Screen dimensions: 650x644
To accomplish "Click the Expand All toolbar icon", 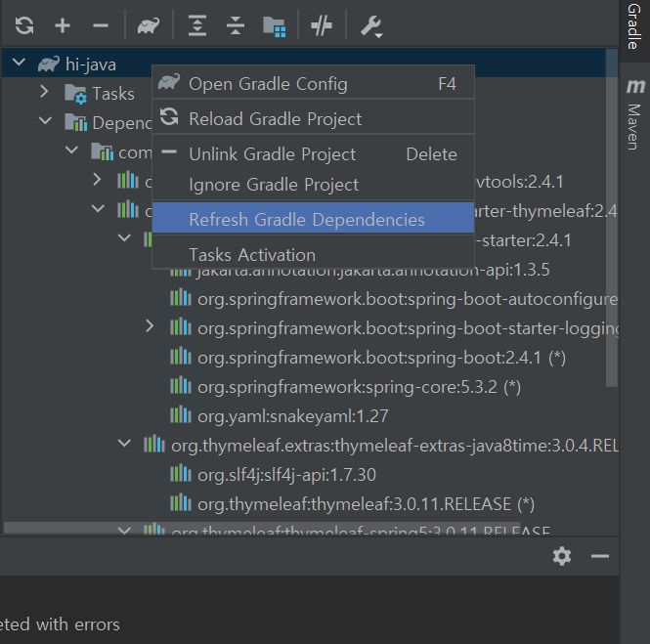I will point(197,25).
